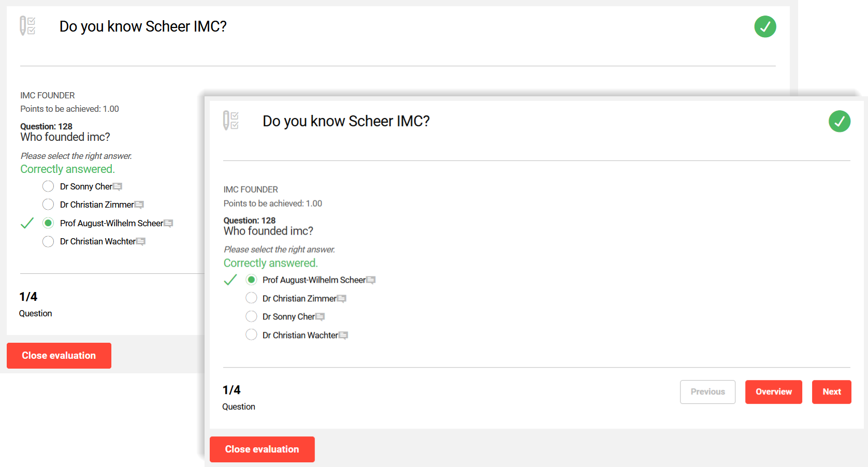This screenshot has width=868, height=467.
Task: Select back panel Dr Christian Wachter radio option
Action: pyautogui.click(x=48, y=241)
